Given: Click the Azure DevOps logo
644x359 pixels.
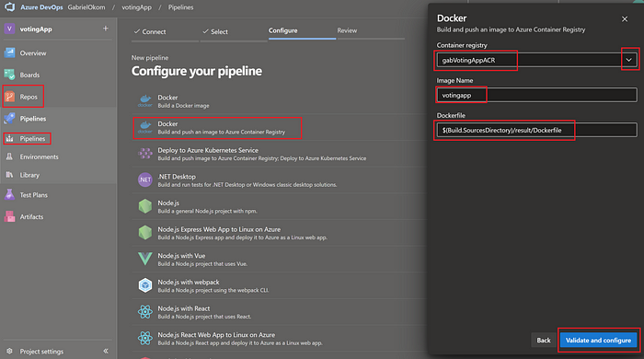Looking at the screenshot, I should pyautogui.click(x=9, y=7).
